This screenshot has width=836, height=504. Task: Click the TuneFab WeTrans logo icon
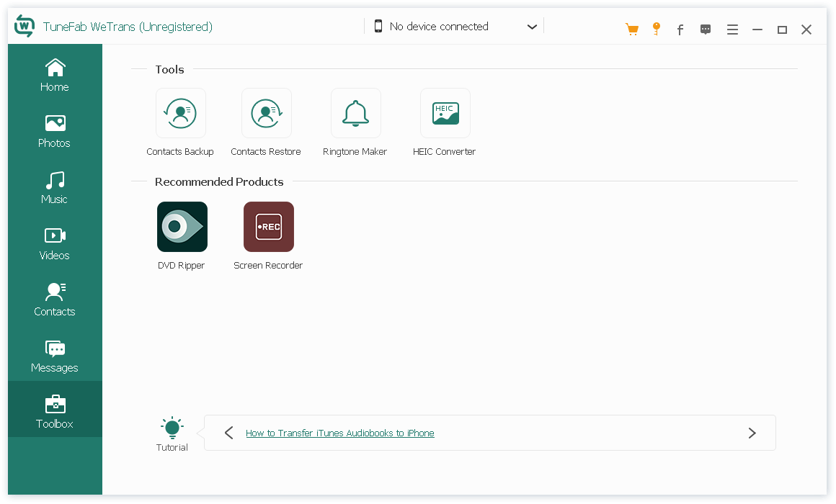tap(25, 26)
